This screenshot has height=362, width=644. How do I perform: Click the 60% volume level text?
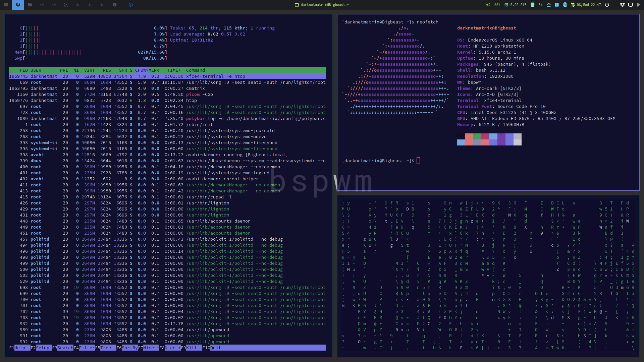click(x=497, y=5)
